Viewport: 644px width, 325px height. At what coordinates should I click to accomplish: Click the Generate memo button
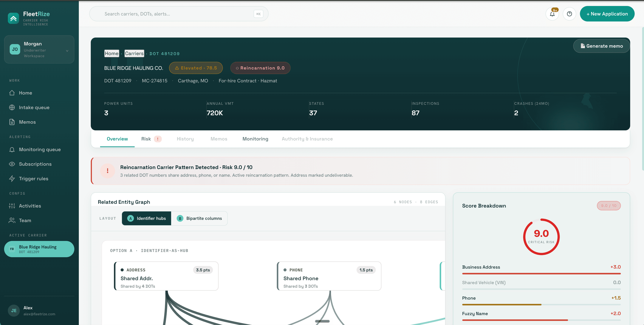(601, 46)
